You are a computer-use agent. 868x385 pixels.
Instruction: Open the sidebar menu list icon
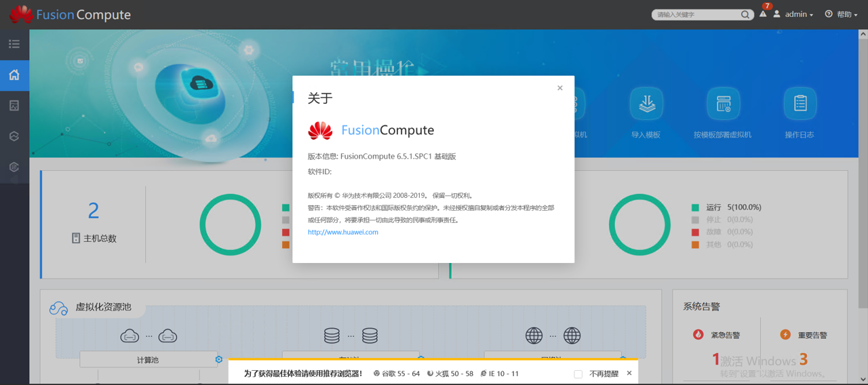click(x=14, y=44)
